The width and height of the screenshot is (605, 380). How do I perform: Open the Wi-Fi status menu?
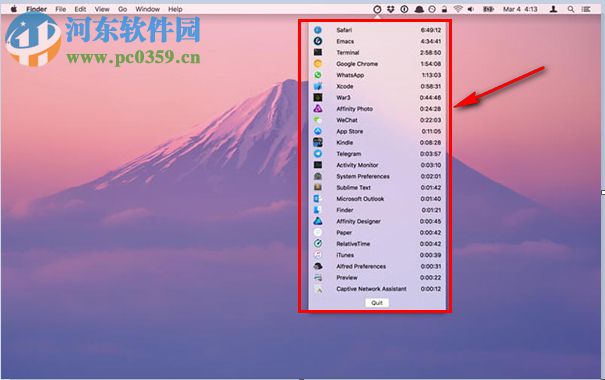click(458, 9)
